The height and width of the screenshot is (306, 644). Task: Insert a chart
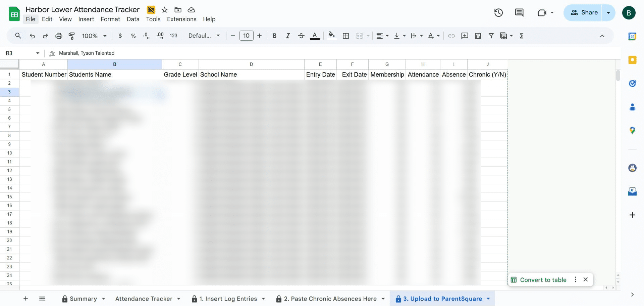(478, 36)
